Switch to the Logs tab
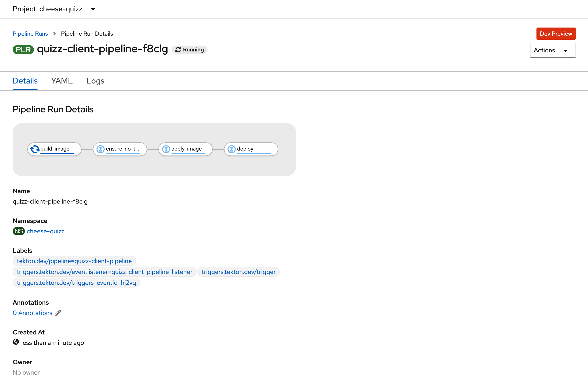 point(95,80)
